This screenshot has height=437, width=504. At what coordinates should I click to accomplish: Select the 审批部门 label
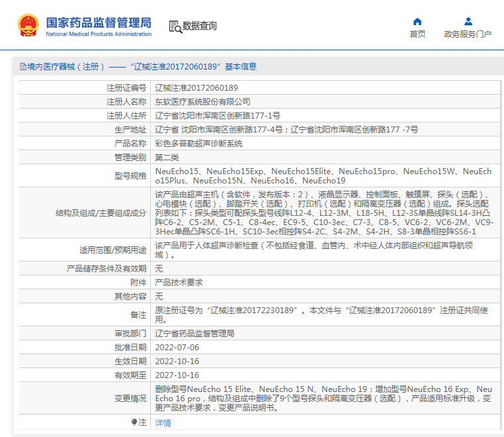(130, 334)
